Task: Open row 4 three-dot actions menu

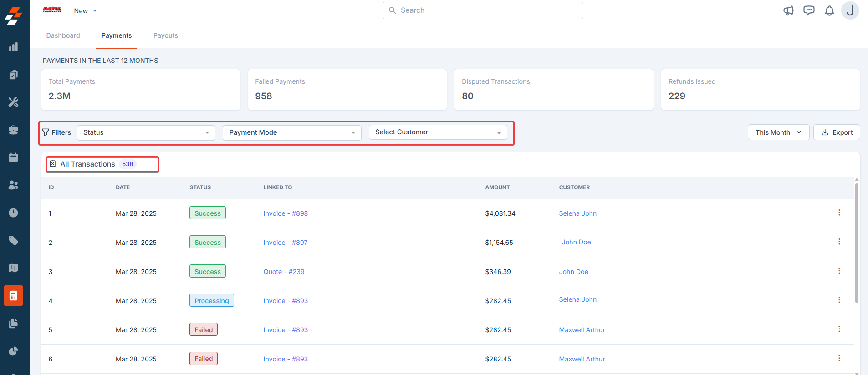Action: point(839,300)
